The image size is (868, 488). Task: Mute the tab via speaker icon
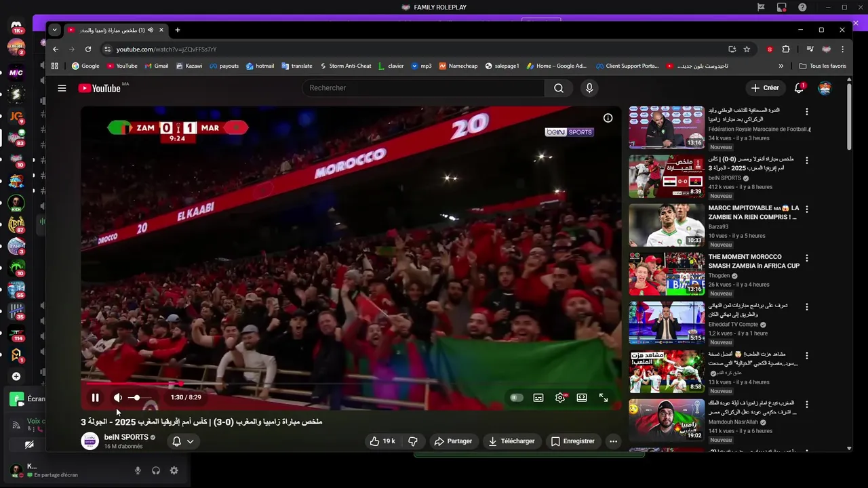tap(150, 30)
